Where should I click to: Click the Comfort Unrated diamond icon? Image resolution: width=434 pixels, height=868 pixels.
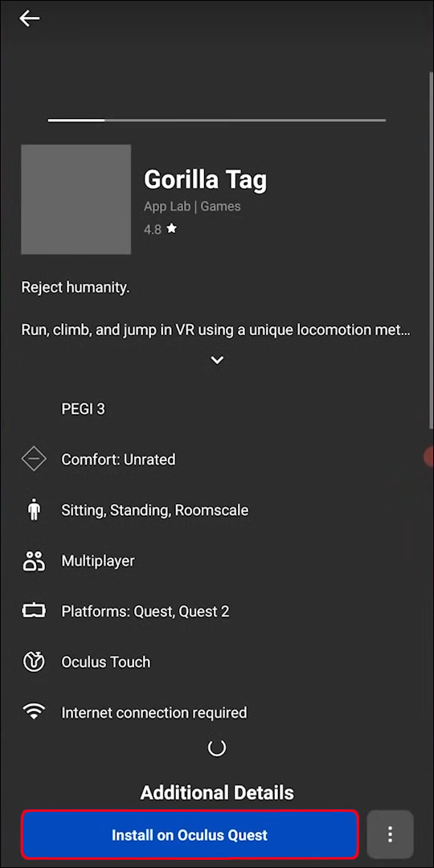(34, 460)
